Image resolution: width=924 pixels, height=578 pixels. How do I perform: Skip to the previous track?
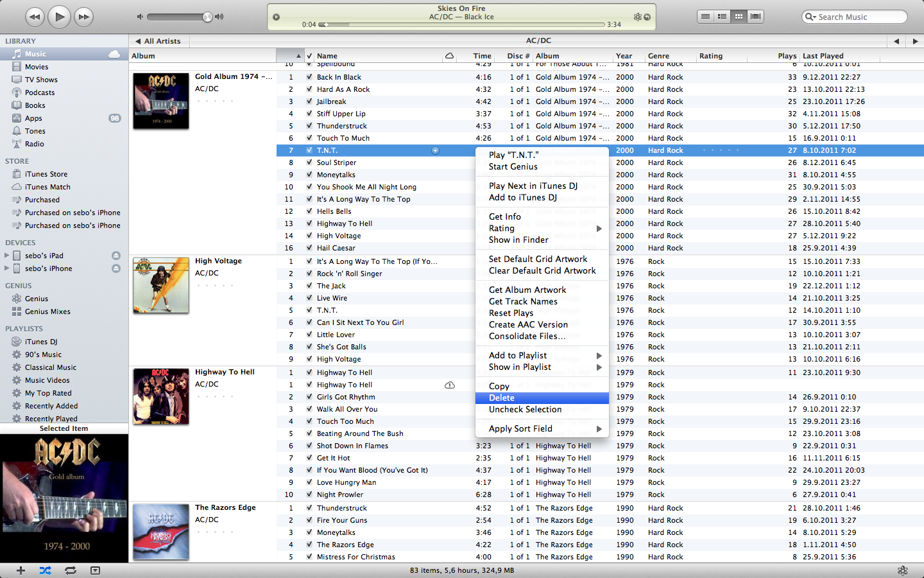(35, 17)
